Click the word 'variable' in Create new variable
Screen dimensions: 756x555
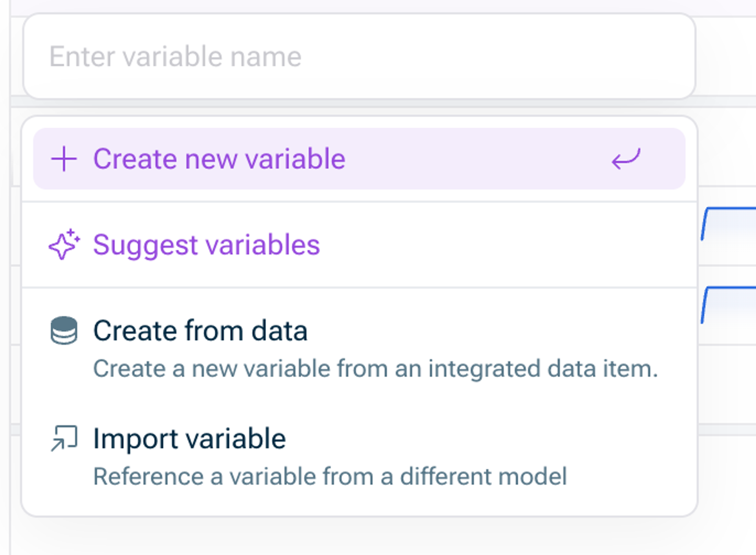(x=295, y=159)
